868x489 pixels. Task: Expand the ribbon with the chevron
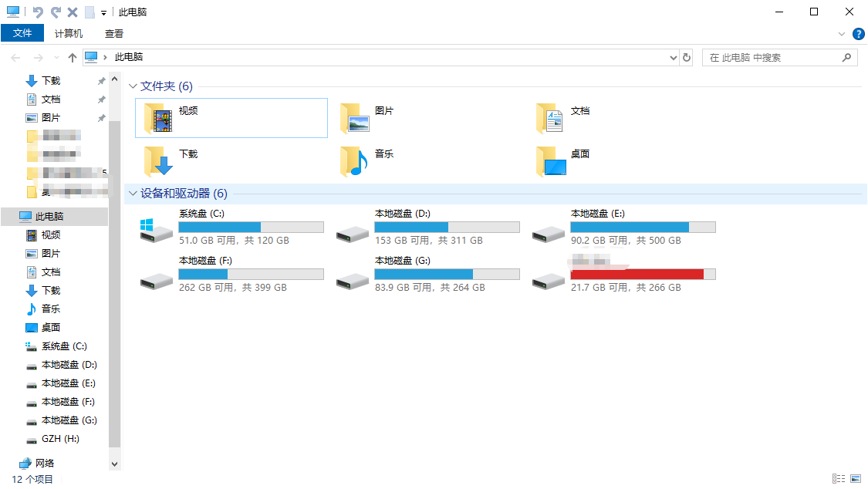pyautogui.click(x=842, y=34)
